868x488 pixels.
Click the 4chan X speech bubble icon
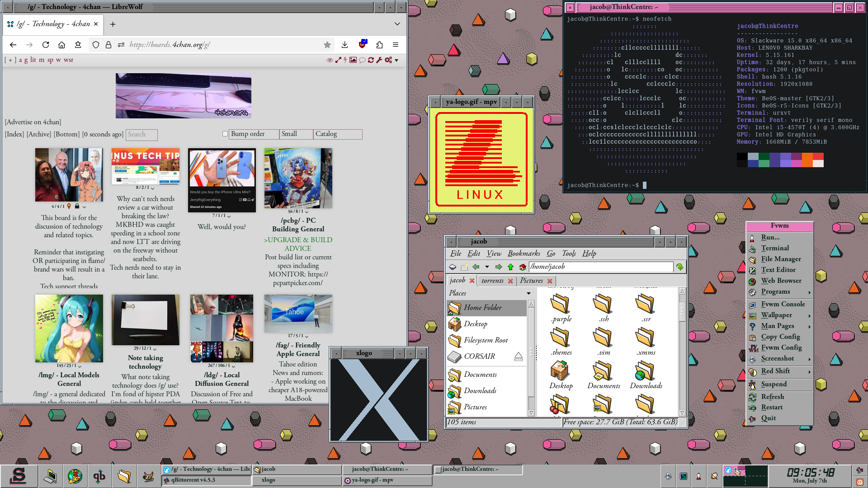[362, 60]
